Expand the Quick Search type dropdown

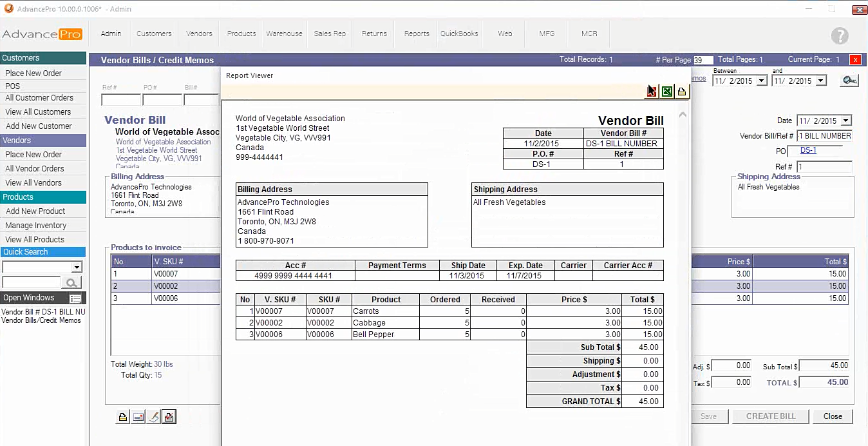tap(77, 267)
